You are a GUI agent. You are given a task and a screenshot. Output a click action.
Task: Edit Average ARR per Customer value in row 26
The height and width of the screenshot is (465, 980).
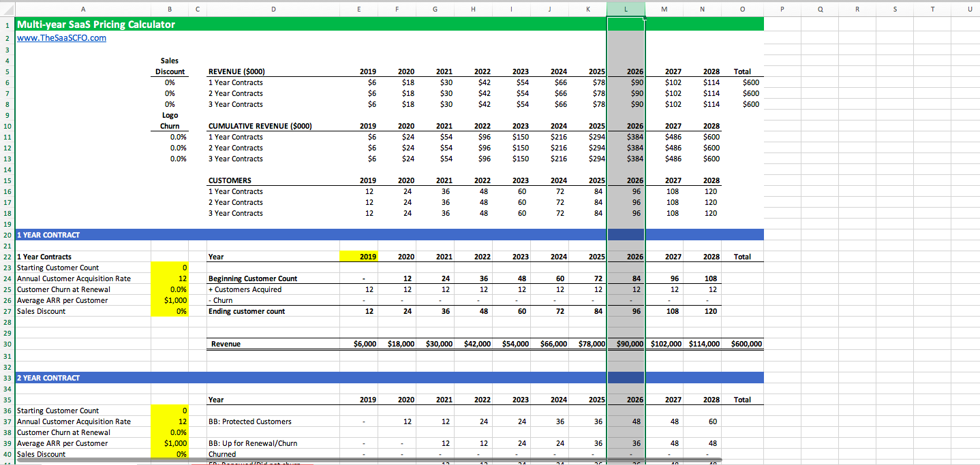(169, 300)
